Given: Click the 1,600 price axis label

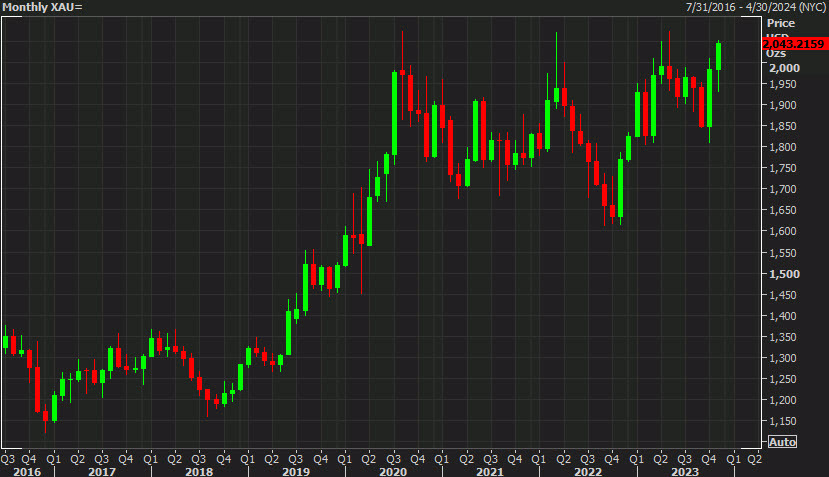Looking at the screenshot, I should point(783,232).
